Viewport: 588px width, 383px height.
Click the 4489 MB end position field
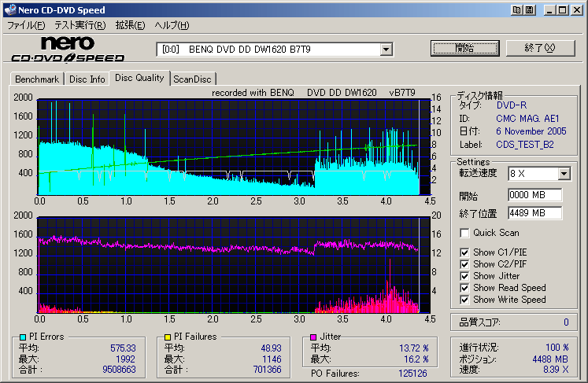pos(535,213)
